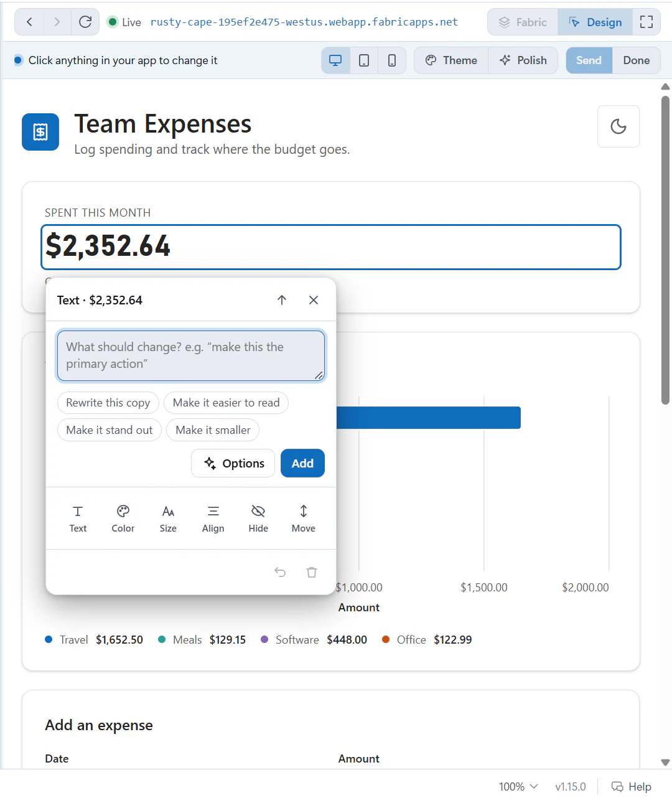Open the Polish menu

click(x=523, y=60)
